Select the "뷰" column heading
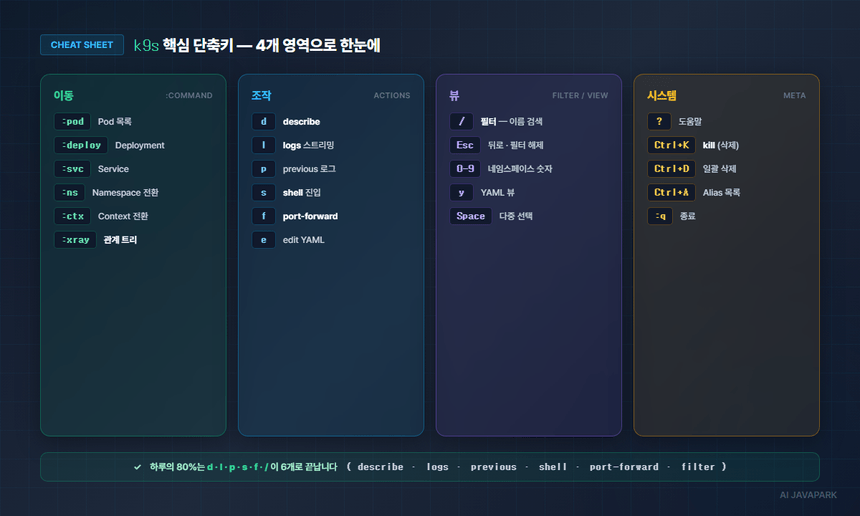Screen dimensions: 860x516 [x=454, y=95]
